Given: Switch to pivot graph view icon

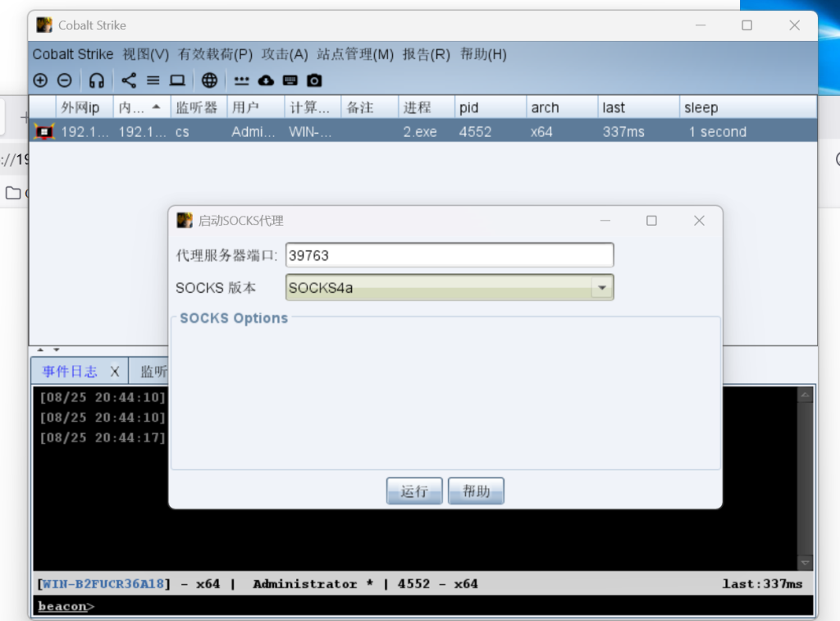Looking at the screenshot, I should [x=129, y=80].
